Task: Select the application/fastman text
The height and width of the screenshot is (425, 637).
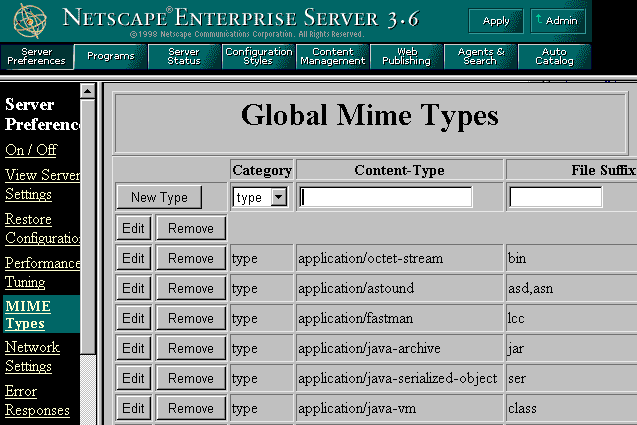Action: 355,319
